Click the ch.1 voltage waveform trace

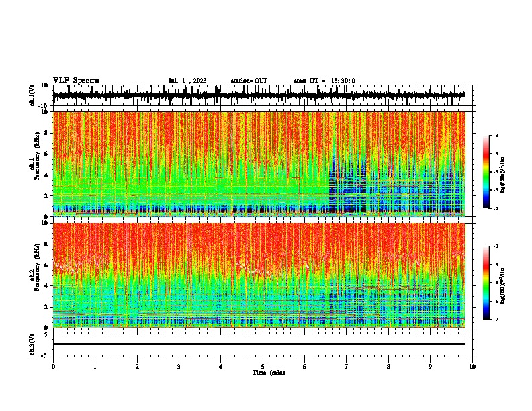coord(259,95)
